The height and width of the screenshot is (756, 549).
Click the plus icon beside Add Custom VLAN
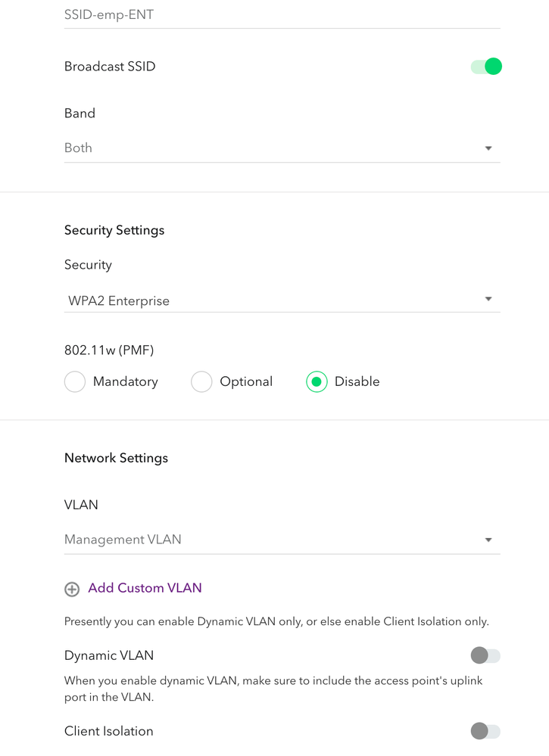pyautogui.click(x=72, y=590)
